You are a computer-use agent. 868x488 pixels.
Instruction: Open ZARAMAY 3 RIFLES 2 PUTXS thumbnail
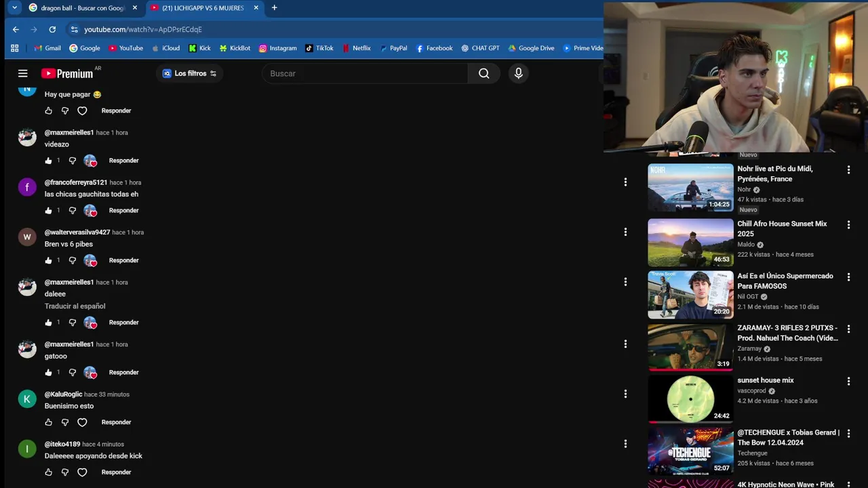(690, 347)
